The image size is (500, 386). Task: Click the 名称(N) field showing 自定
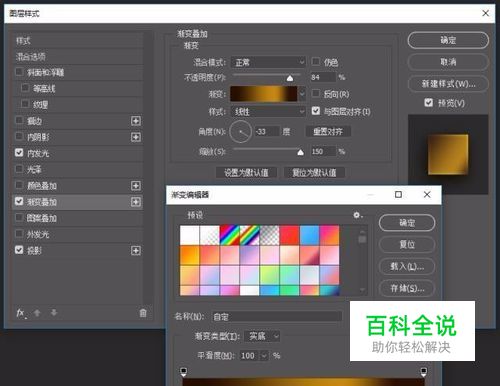(x=277, y=316)
